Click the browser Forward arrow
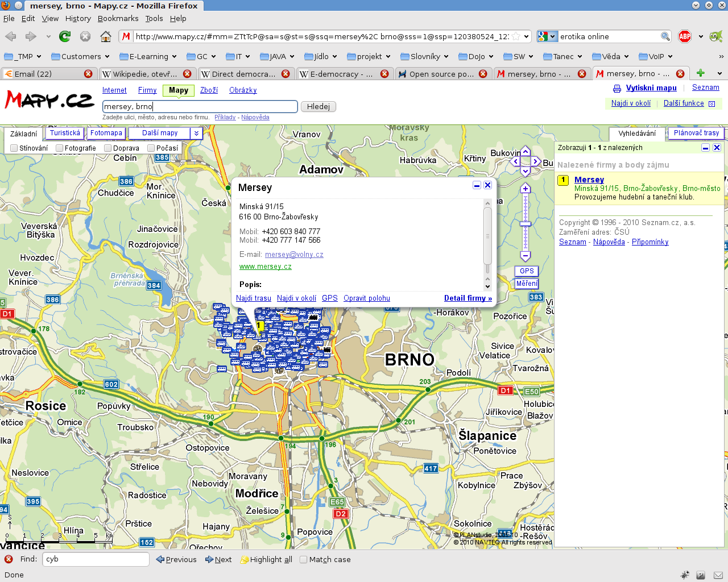The image size is (728, 582). 31,36
